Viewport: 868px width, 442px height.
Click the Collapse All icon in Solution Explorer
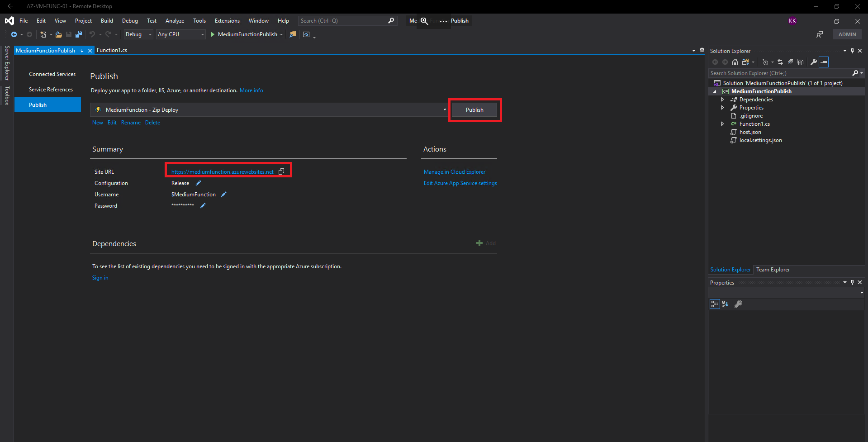pos(790,62)
